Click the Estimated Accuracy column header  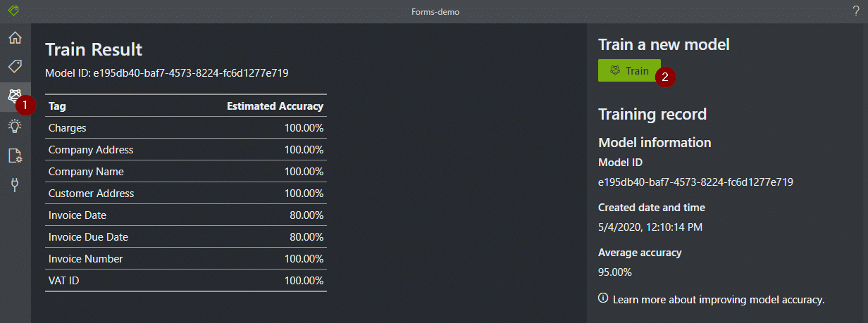[x=275, y=106]
